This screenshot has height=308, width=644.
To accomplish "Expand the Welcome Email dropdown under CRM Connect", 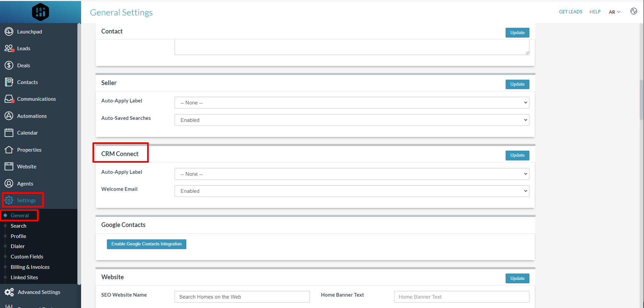I will [x=351, y=191].
